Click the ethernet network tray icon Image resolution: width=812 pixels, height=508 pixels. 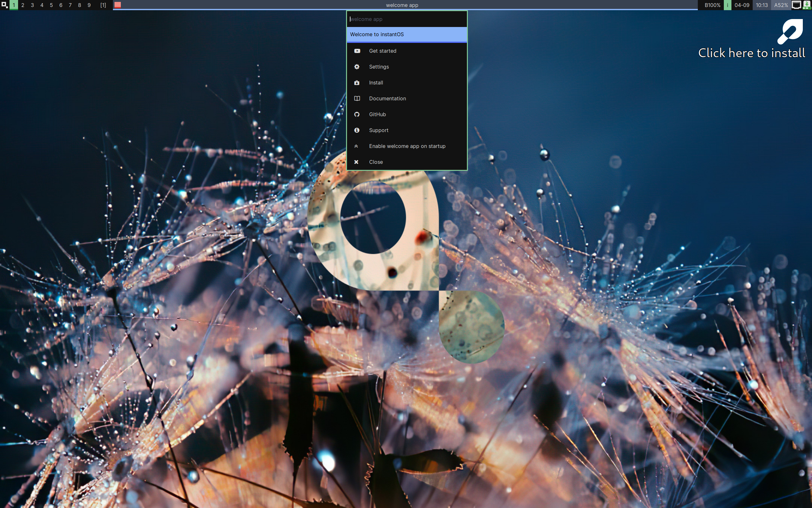point(796,5)
